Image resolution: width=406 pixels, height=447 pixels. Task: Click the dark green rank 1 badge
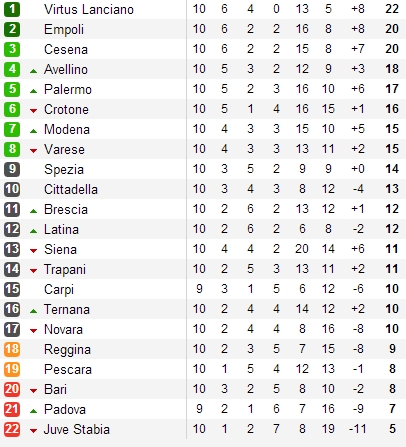(12, 9)
